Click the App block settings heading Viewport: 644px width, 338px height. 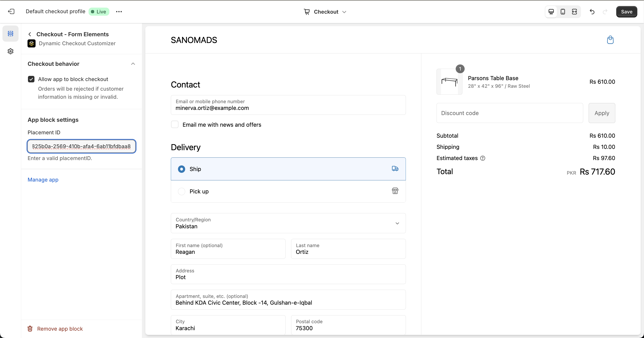tap(53, 120)
